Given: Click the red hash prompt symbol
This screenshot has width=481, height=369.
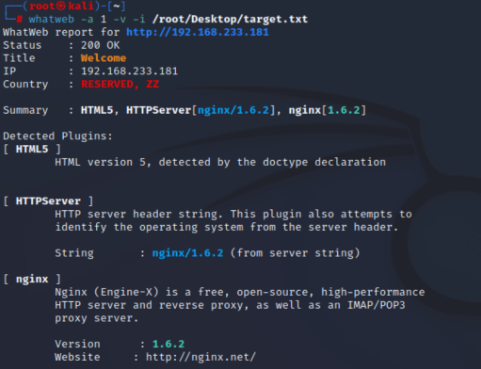Looking at the screenshot, I should pos(20,19).
